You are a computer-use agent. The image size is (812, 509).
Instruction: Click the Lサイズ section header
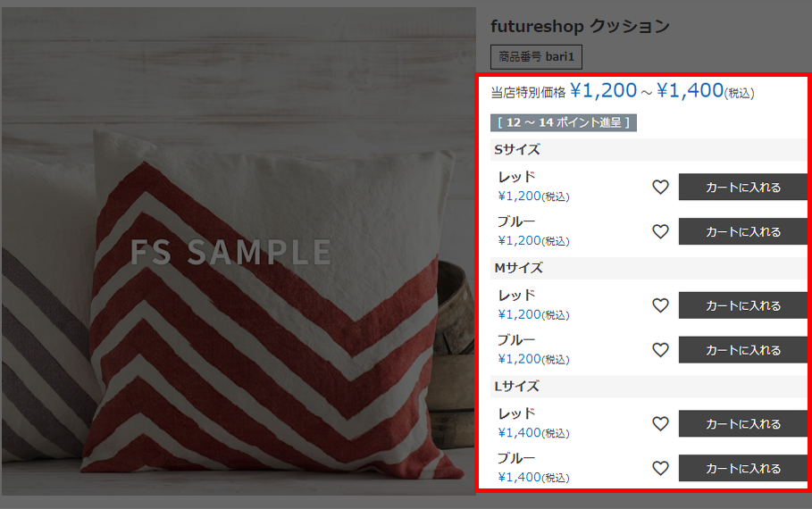tap(649, 387)
